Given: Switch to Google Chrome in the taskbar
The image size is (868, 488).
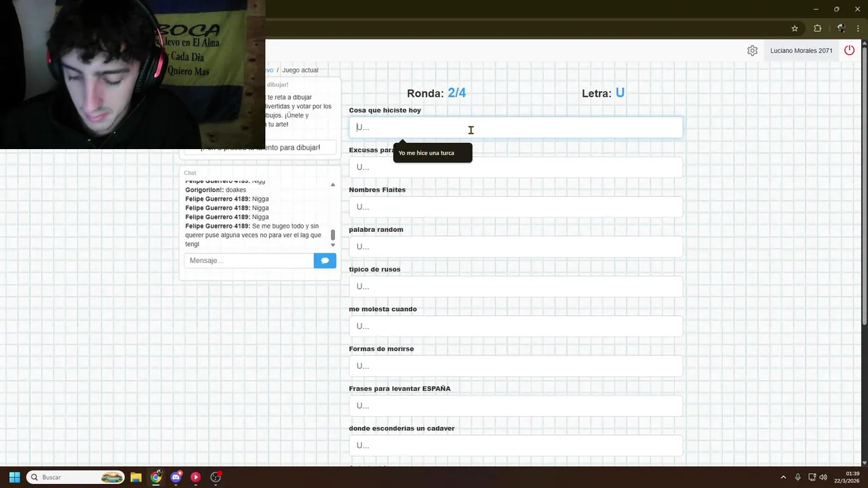Looking at the screenshot, I should coord(156,477).
